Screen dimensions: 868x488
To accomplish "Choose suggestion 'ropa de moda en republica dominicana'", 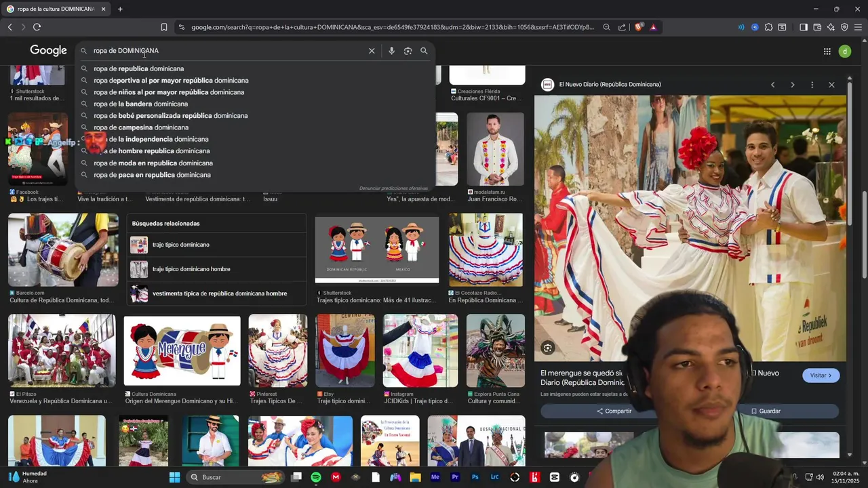I will tap(153, 163).
